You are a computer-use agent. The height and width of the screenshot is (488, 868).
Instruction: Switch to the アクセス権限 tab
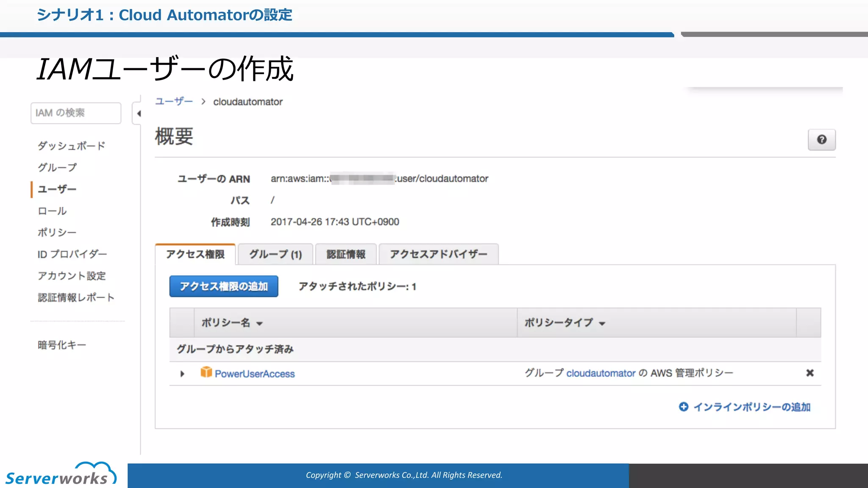pos(195,254)
